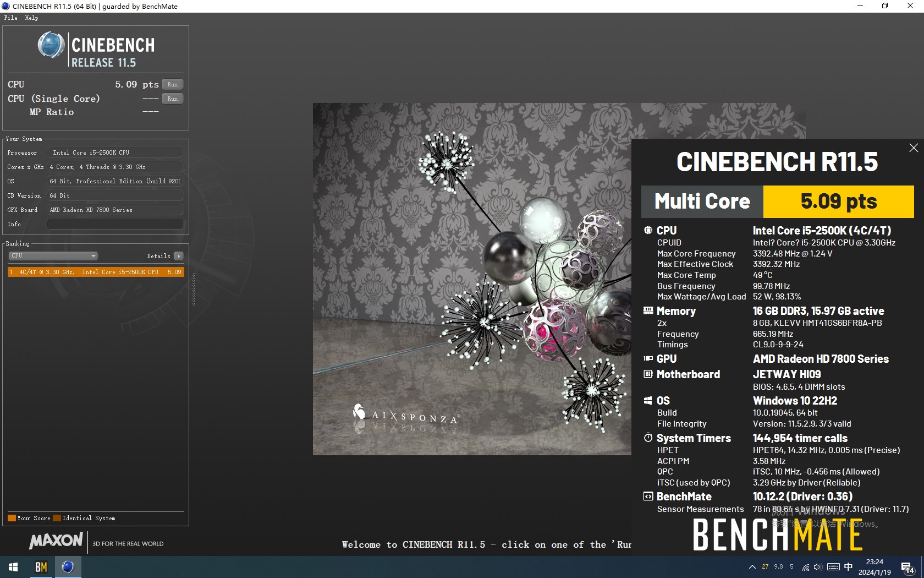The image size is (924, 578).
Task: Run the CPU multi-core benchmark
Action: click(172, 84)
